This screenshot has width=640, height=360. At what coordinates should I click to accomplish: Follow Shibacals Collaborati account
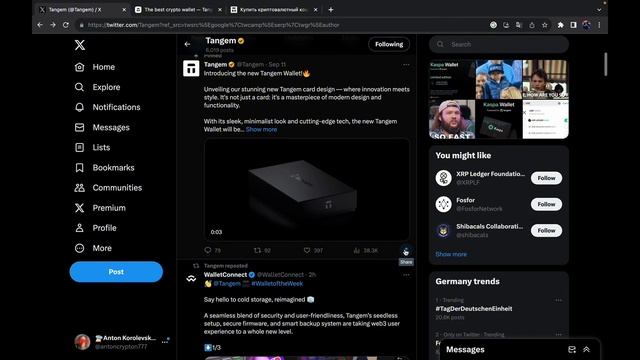(x=546, y=231)
